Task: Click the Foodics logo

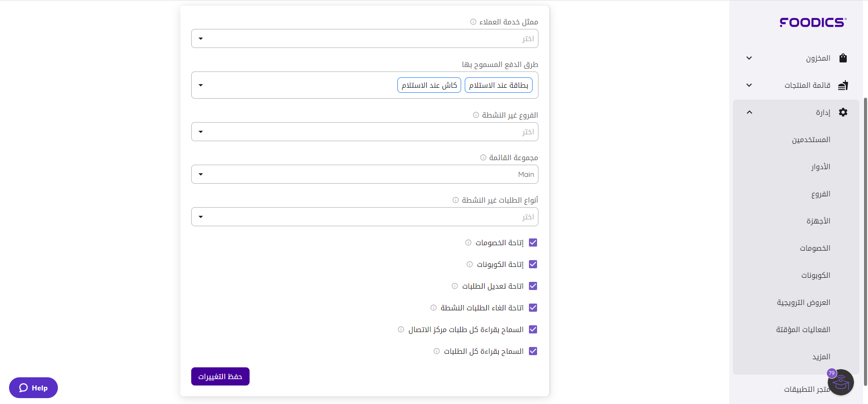Action: tap(813, 23)
